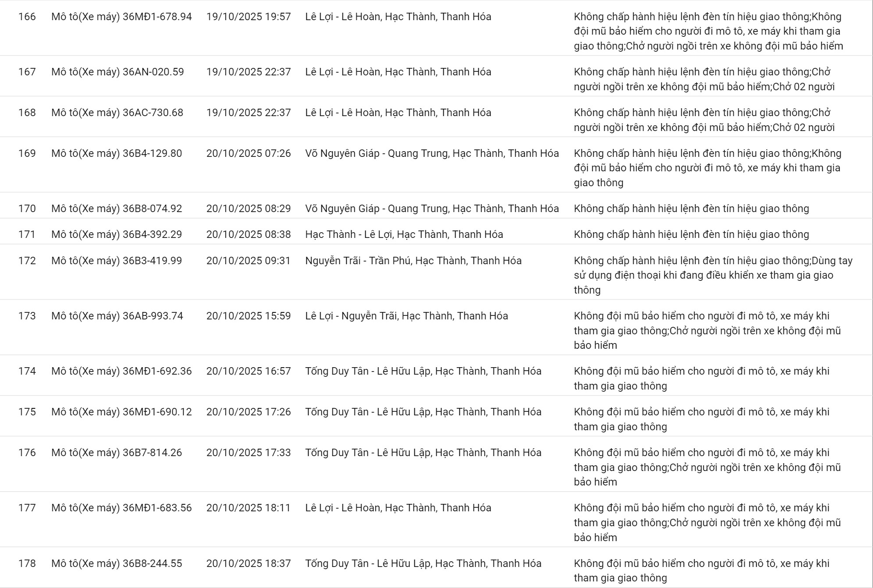Screen dimensions: 873x588
Task: Click the violation description in row 170
Action: pyautogui.click(x=691, y=209)
